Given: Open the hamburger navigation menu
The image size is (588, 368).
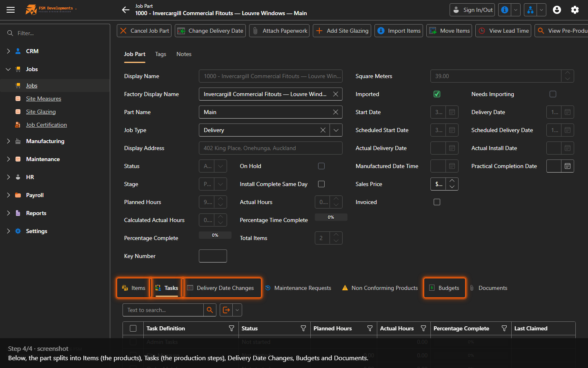Looking at the screenshot, I should tap(11, 10).
